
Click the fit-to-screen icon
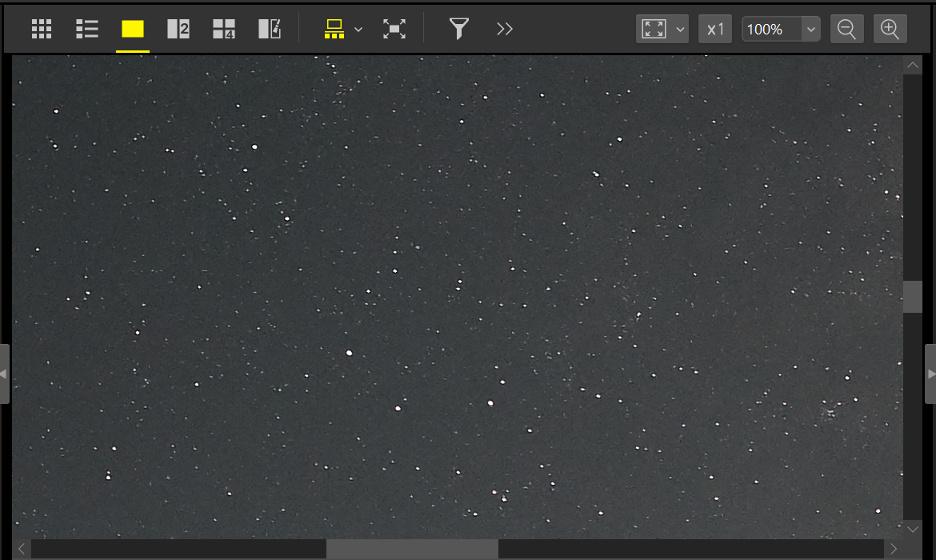point(654,30)
